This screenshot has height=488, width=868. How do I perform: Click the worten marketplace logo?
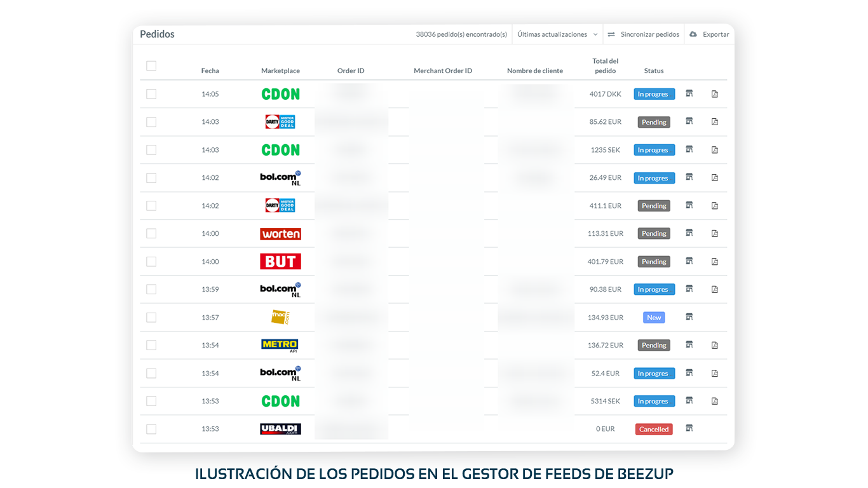(x=280, y=234)
